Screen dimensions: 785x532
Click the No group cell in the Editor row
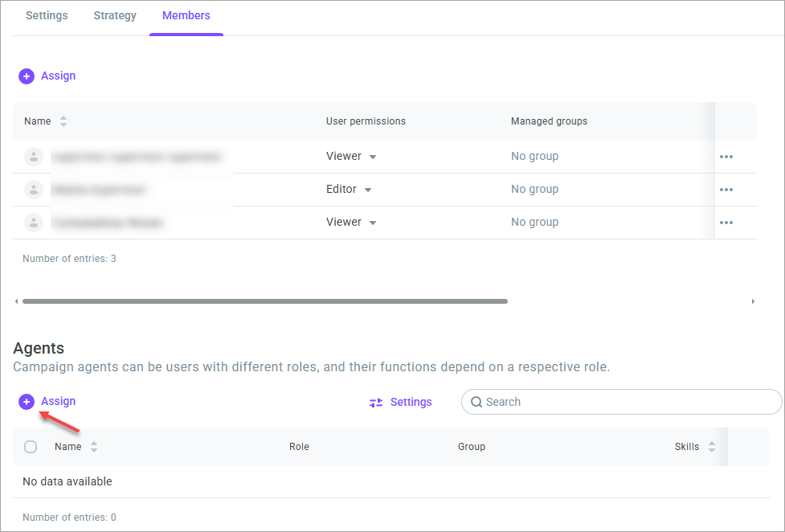[534, 190]
